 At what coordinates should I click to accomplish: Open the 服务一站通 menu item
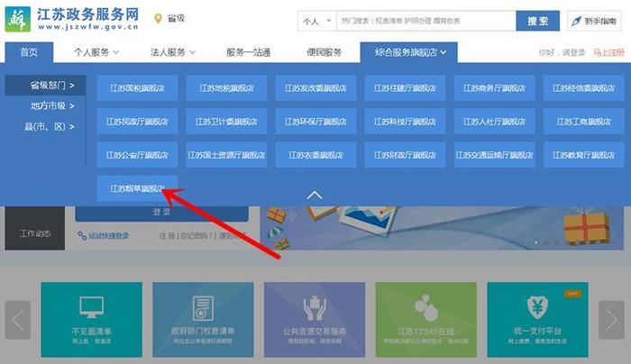[x=248, y=52]
